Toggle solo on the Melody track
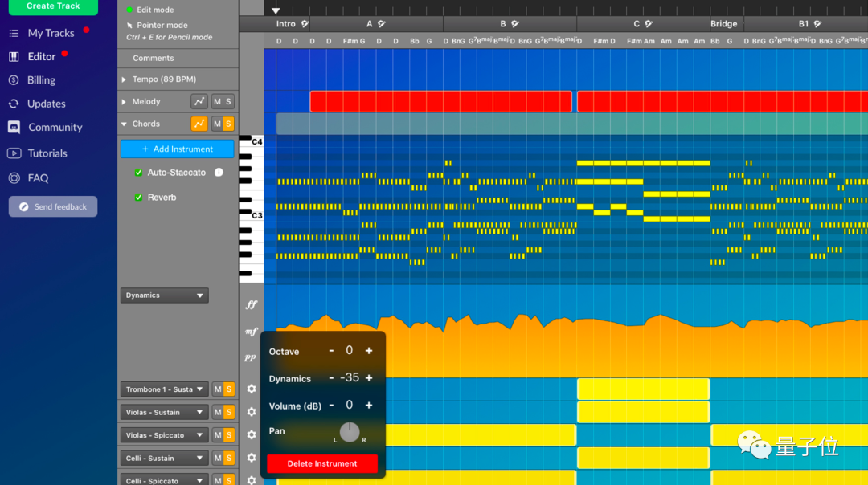Image resolution: width=868 pixels, height=485 pixels. coord(228,102)
